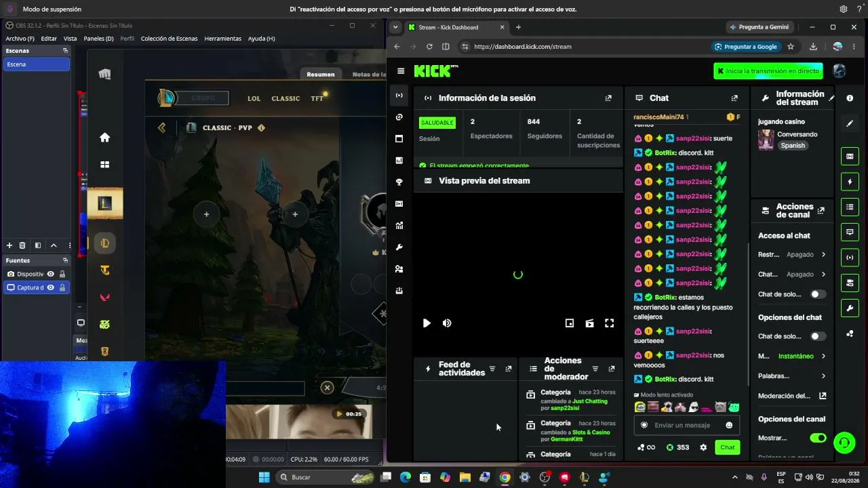Open the Chrome tab search dropdown
Viewport: 868px width, 488px height.
click(395, 27)
